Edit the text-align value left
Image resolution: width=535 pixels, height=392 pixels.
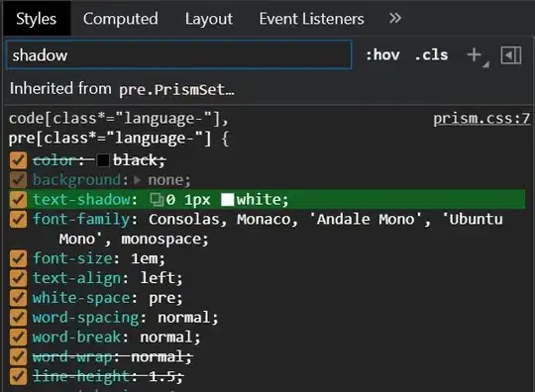tap(158, 278)
